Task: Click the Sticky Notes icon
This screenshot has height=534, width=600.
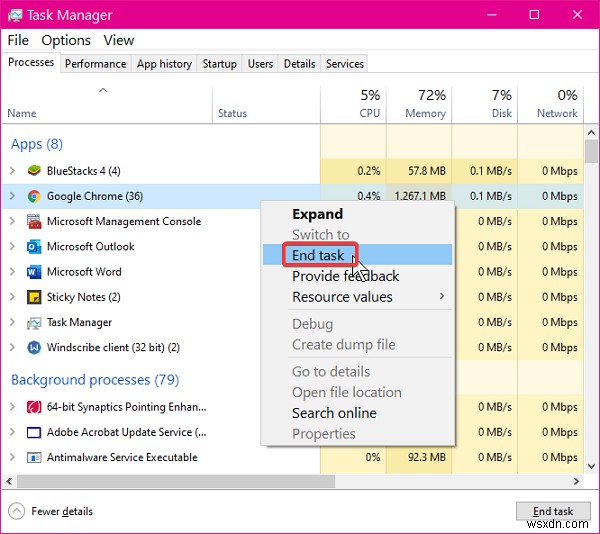Action: [34, 297]
